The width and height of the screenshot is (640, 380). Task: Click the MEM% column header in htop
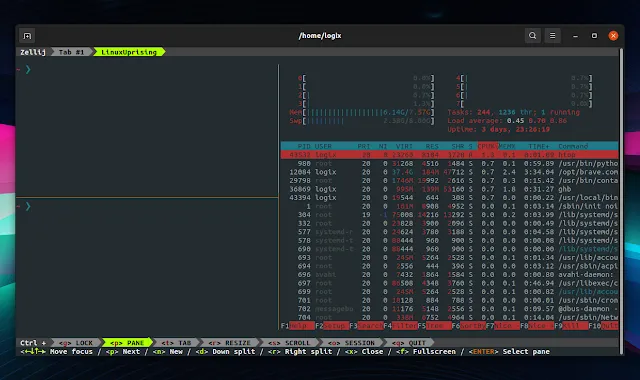click(507, 146)
